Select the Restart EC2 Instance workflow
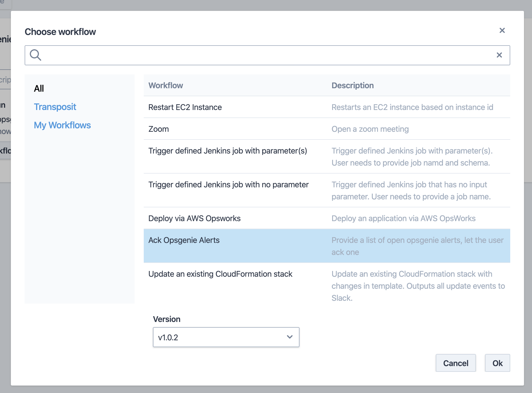The height and width of the screenshot is (393, 532). tap(185, 107)
